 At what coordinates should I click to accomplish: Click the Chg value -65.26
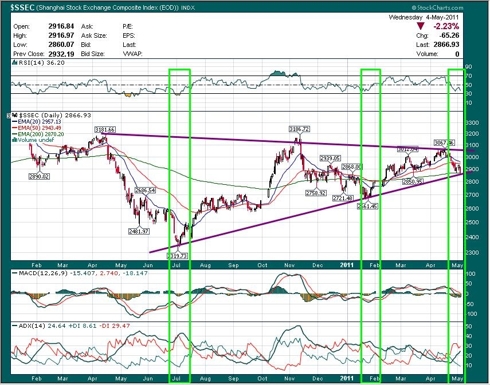[449, 35]
